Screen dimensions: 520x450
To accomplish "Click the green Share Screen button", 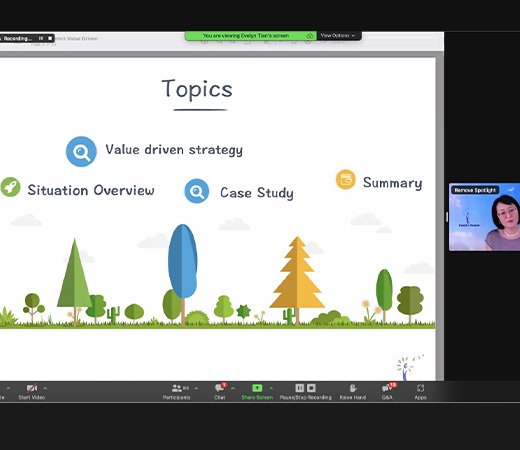I will pyautogui.click(x=257, y=391).
